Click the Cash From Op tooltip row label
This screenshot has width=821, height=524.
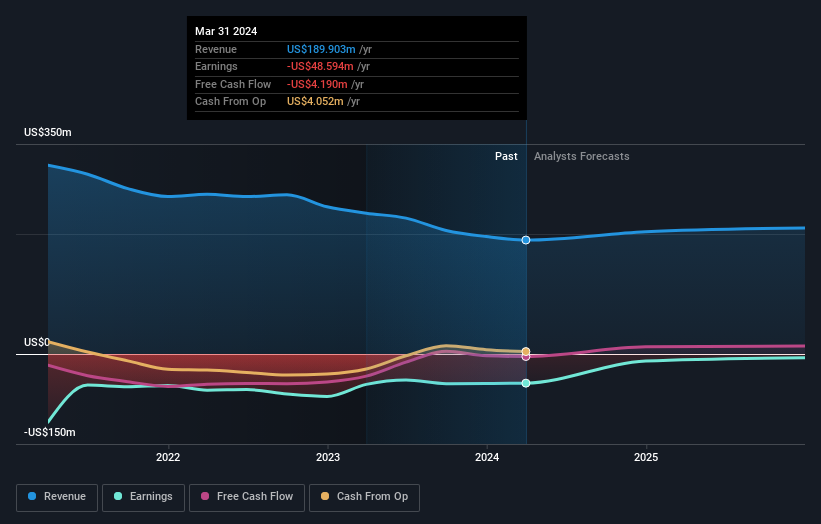click(x=230, y=102)
